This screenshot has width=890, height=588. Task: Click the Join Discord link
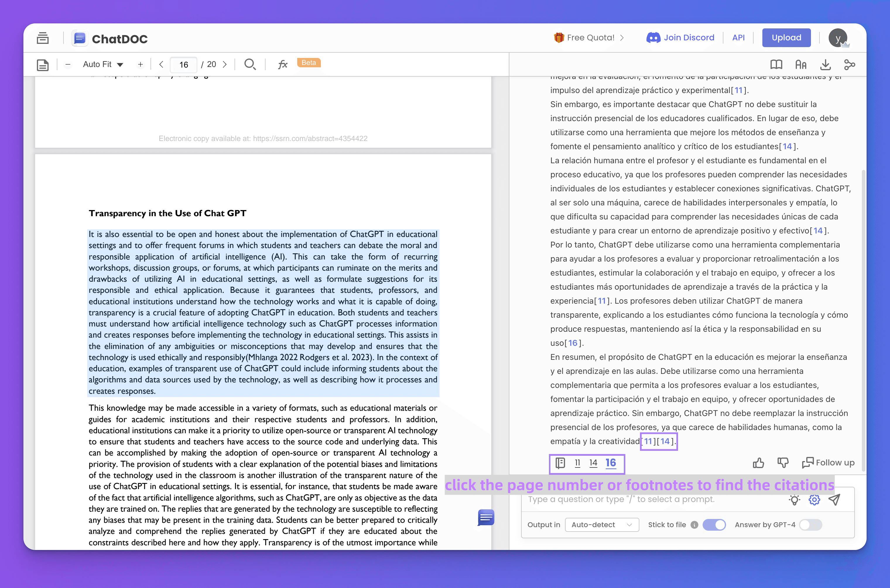pos(680,37)
